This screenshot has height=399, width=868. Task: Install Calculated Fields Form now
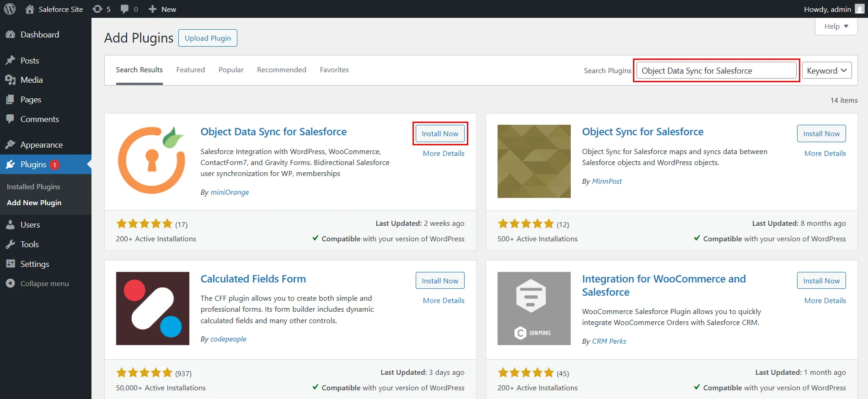pos(440,281)
